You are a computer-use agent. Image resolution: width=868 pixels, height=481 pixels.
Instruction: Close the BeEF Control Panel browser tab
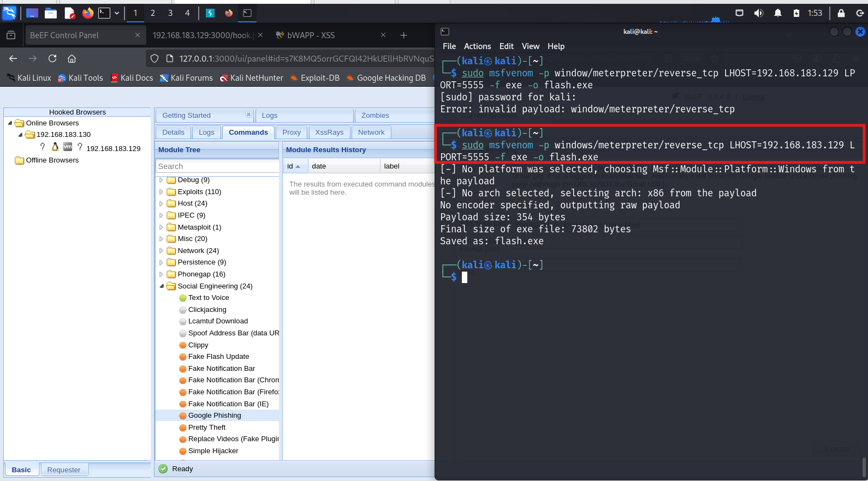[x=138, y=35]
